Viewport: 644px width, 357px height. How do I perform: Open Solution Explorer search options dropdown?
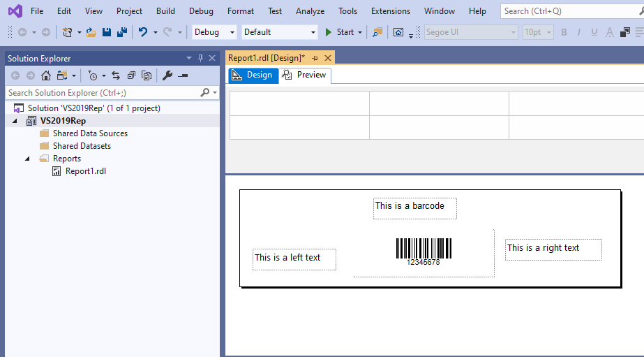[215, 93]
